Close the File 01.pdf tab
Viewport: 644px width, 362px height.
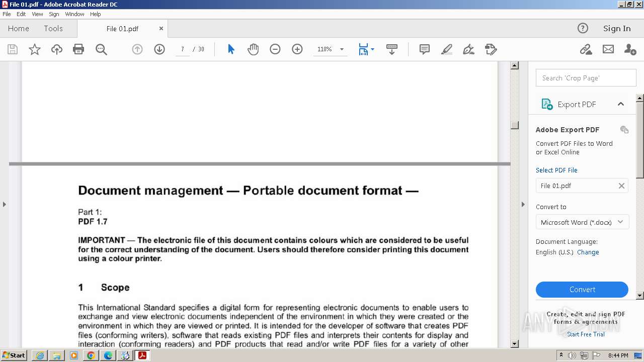[161, 29]
